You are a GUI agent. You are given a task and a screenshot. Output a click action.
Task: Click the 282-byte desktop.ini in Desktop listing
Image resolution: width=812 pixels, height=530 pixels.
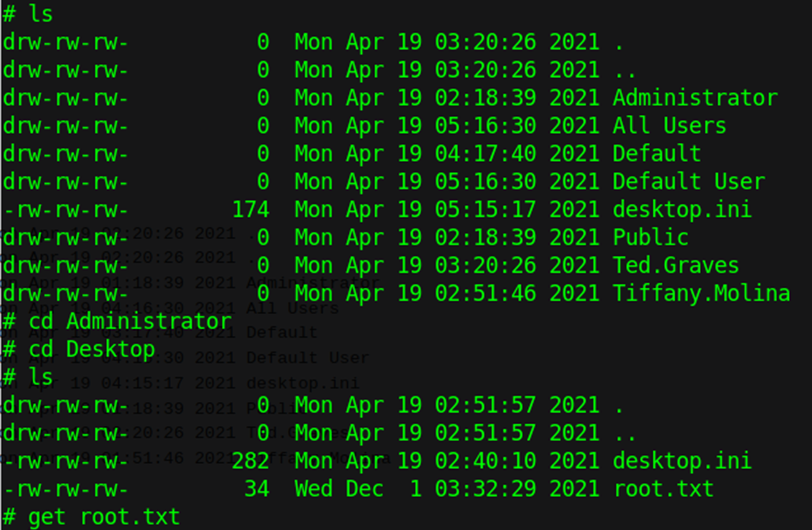click(x=682, y=461)
